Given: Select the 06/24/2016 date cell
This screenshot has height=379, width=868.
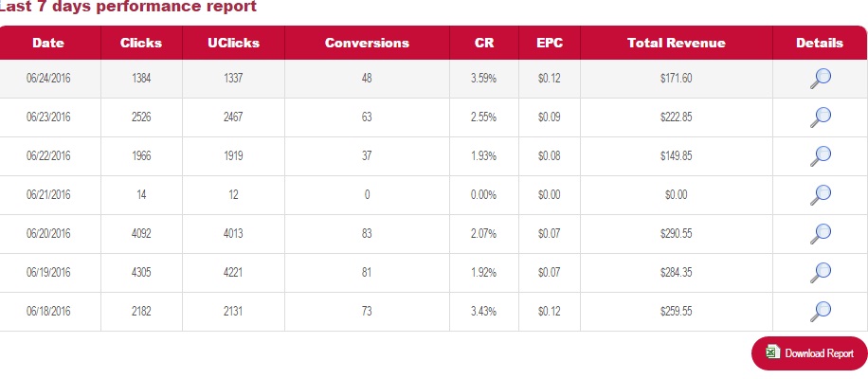Looking at the screenshot, I should 48,78.
